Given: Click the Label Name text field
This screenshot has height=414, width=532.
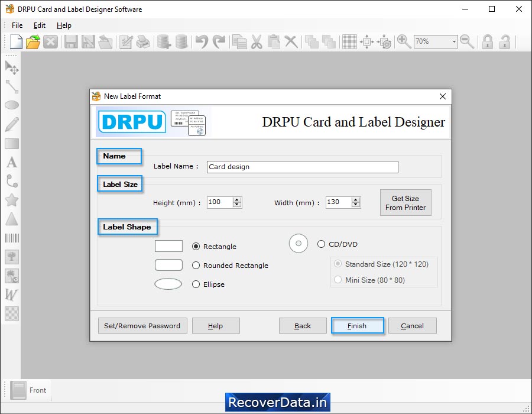Looking at the screenshot, I should (302, 167).
